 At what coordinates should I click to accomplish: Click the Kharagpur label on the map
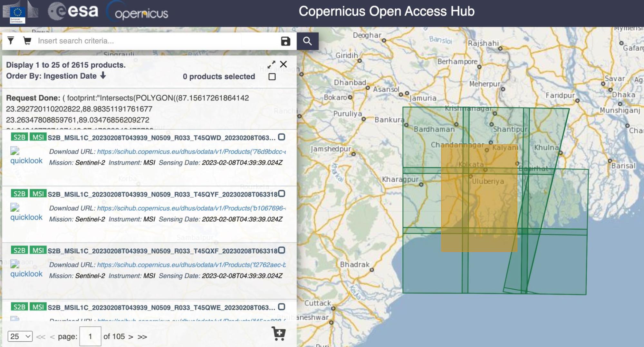click(x=400, y=179)
